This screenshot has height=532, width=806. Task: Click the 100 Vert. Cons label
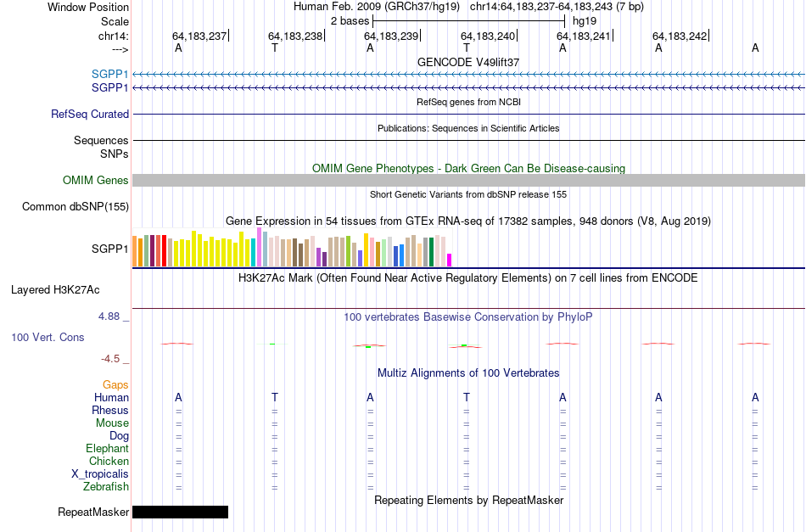click(x=48, y=337)
